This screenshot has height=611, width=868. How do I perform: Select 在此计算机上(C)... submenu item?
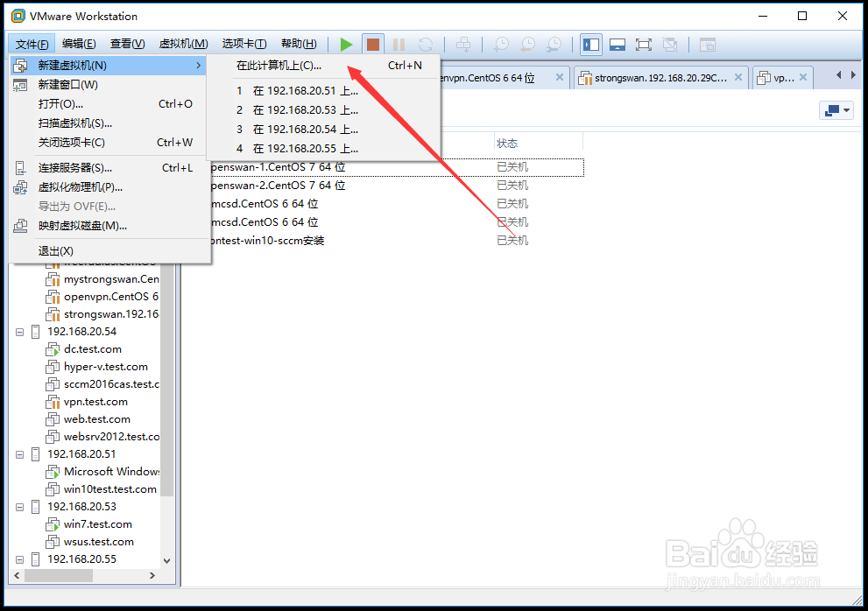[323, 66]
